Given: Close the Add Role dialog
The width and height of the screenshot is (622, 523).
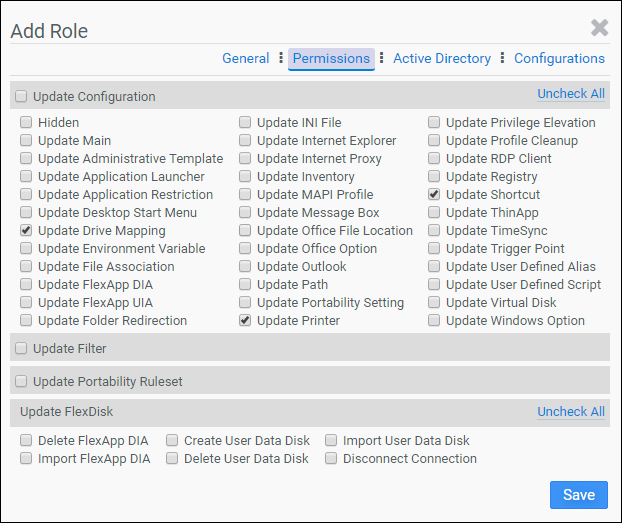Looking at the screenshot, I should click(x=599, y=28).
